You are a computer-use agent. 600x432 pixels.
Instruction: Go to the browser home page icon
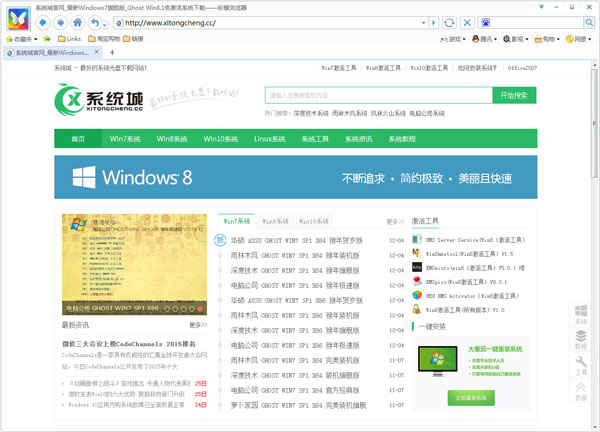click(78, 23)
